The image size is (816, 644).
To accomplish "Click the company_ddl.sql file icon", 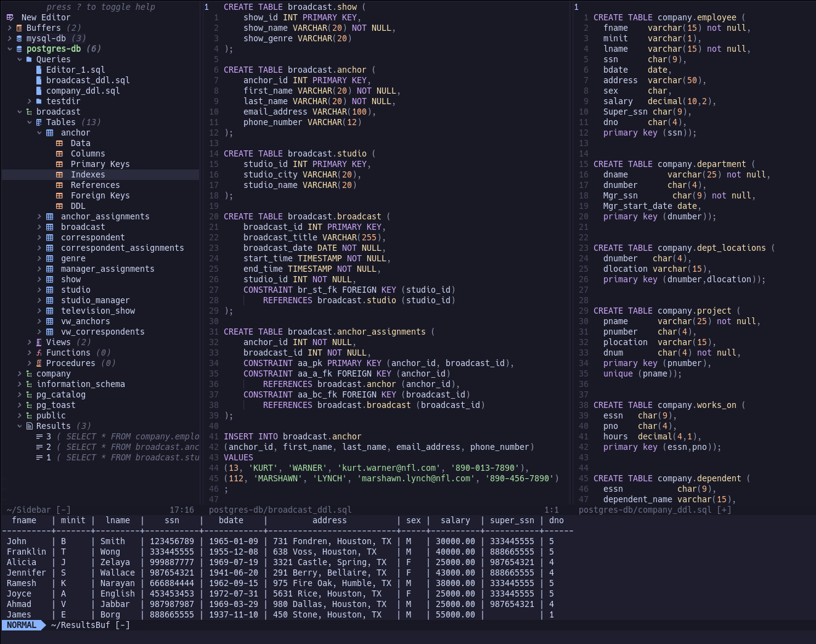I will click(x=39, y=91).
